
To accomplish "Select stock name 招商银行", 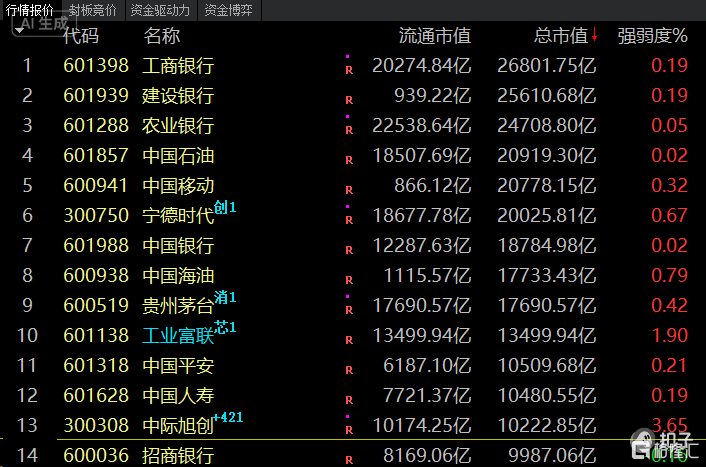I will 178,456.
